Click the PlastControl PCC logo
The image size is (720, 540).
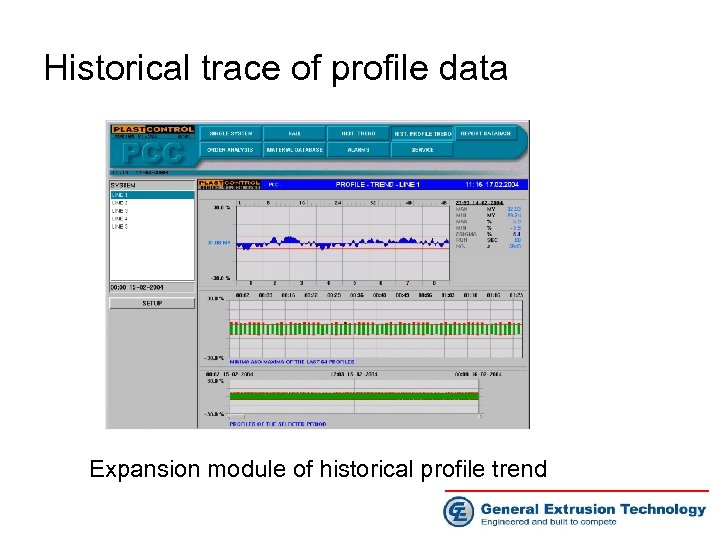pos(153,146)
